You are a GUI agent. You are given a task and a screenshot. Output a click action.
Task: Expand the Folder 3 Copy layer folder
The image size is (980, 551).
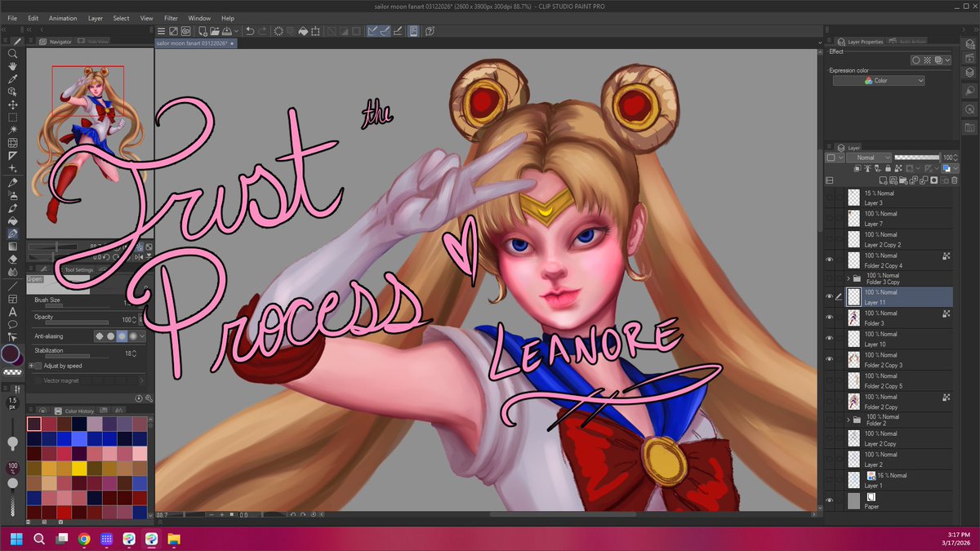coord(849,278)
